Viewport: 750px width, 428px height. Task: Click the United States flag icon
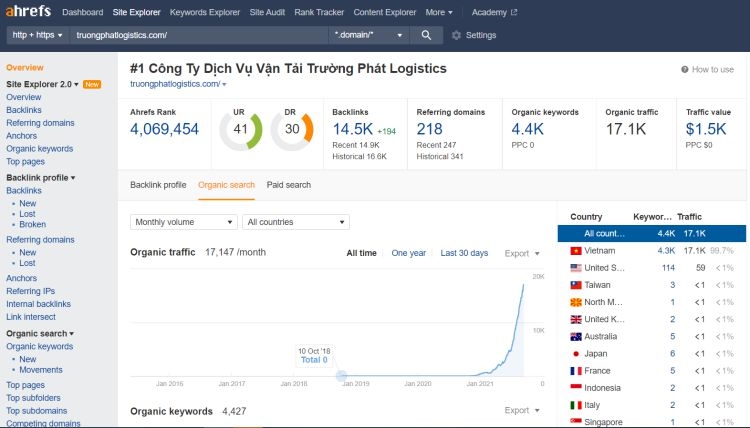(x=576, y=268)
